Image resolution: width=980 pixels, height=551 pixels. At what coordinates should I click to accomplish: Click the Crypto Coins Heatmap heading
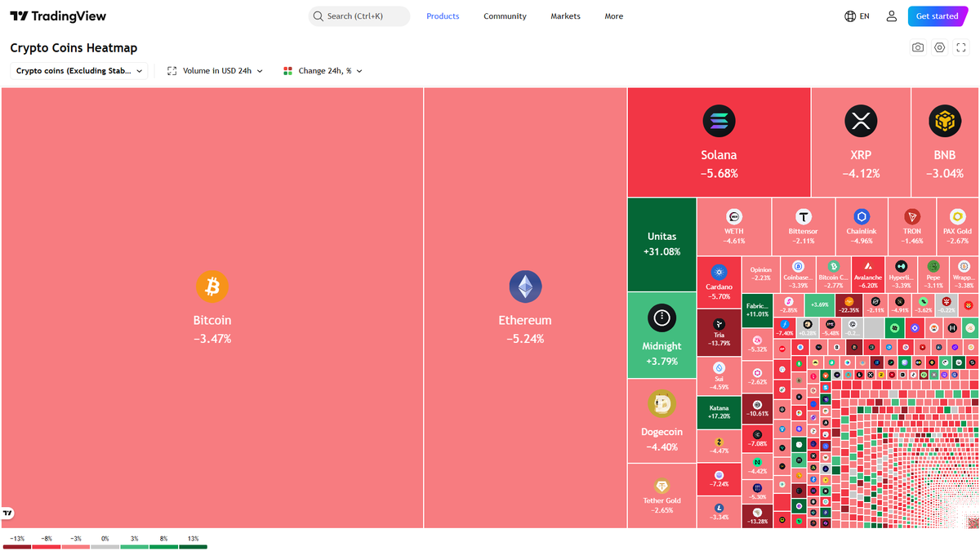click(73, 48)
